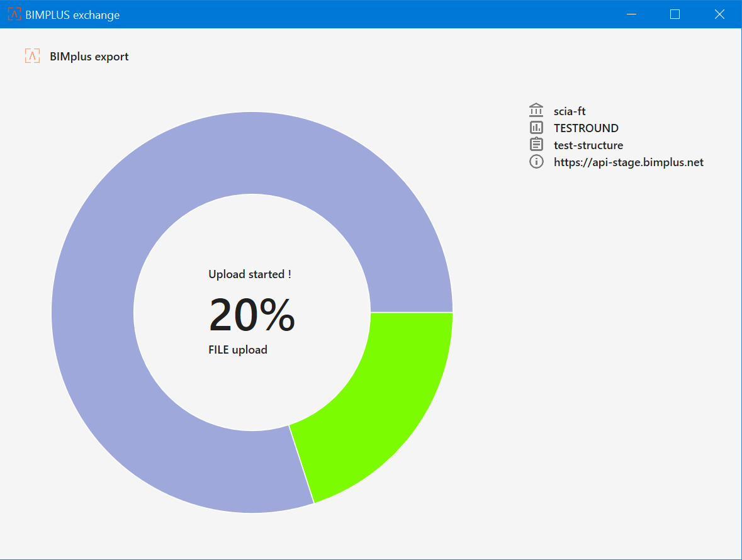Click the info icon beside the API URL
Viewport: 742px width, 560px height.
(x=536, y=162)
